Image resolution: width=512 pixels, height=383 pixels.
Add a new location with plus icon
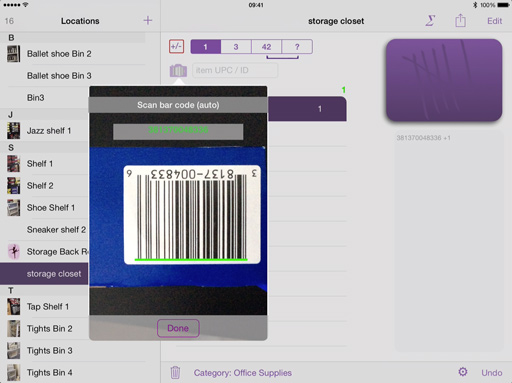point(148,21)
